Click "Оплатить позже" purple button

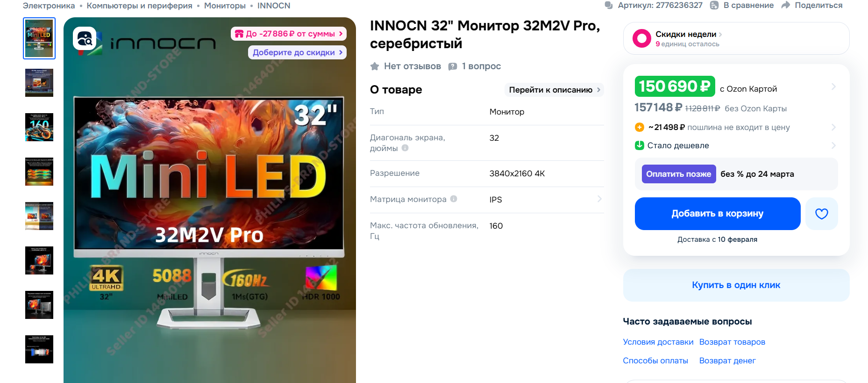click(x=678, y=174)
